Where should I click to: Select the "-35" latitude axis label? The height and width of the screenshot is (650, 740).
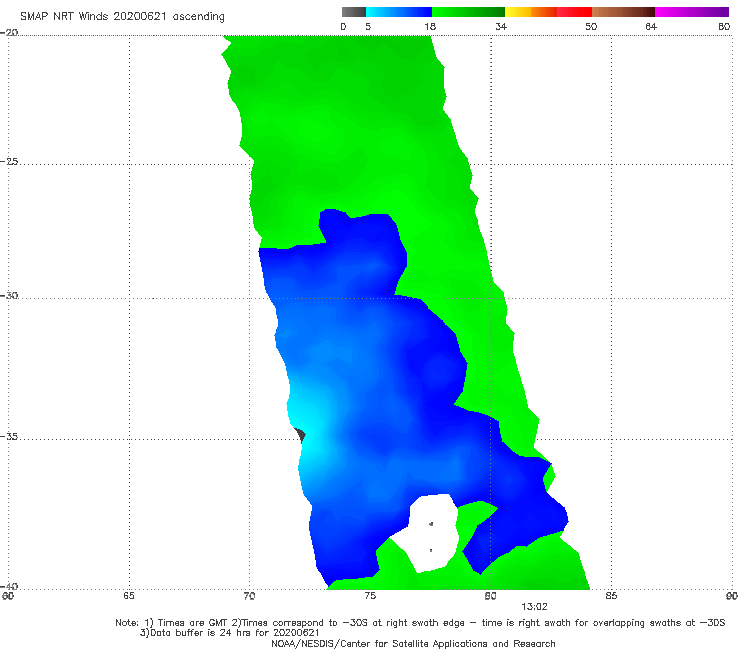[9, 436]
